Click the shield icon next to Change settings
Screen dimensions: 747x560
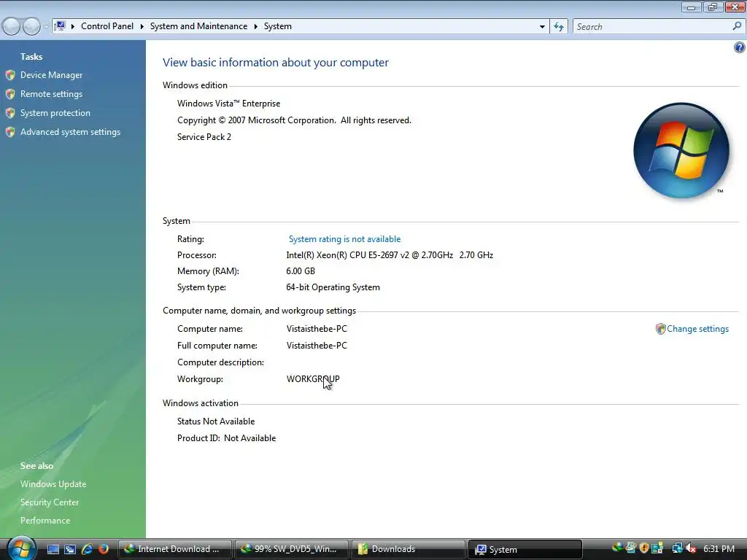(660, 329)
